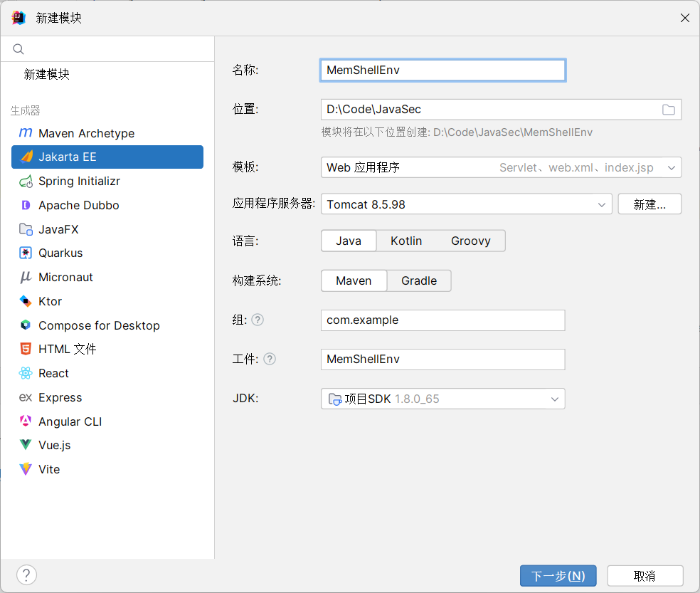Viewport: 700px width, 593px height.
Task: Open the 模板 Web 应用程序 dropdown
Action: point(501,167)
